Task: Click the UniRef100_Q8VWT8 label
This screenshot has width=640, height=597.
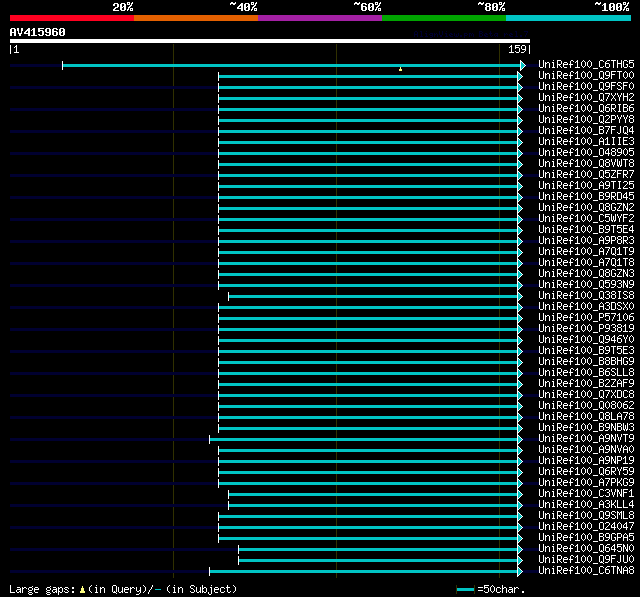Action: coord(586,164)
